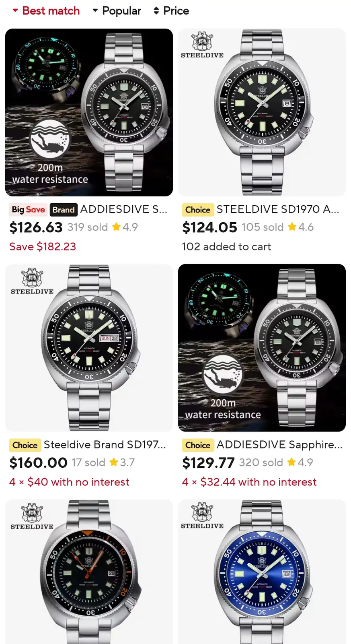Expand the Popular sort option
The image size is (351, 644).
coord(117,11)
